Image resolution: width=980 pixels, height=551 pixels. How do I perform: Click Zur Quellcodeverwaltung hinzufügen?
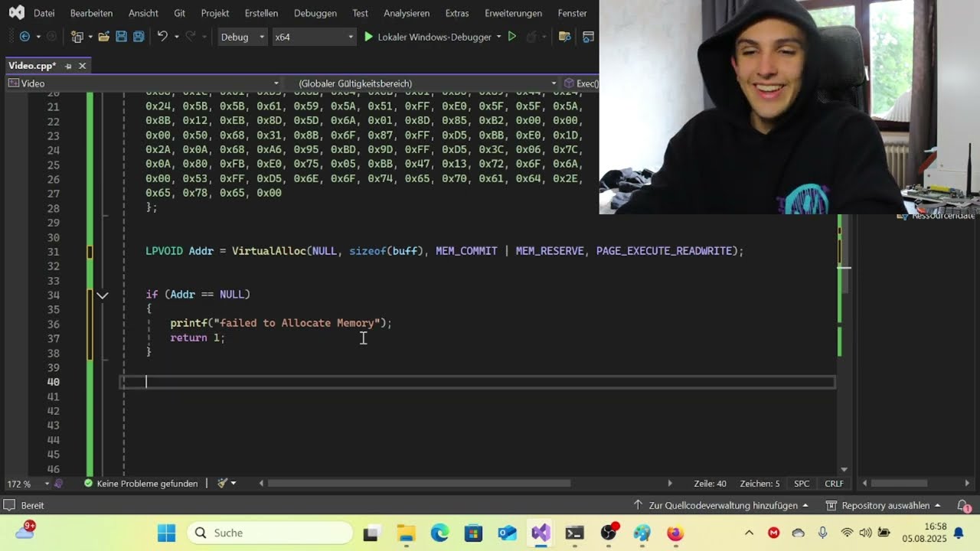click(721, 506)
